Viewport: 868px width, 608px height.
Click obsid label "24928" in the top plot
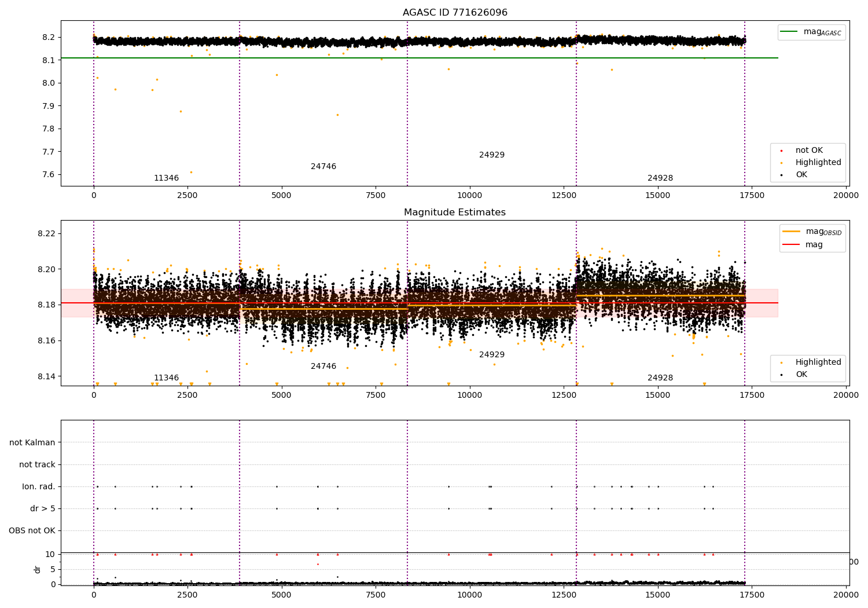tap(660, 178)
